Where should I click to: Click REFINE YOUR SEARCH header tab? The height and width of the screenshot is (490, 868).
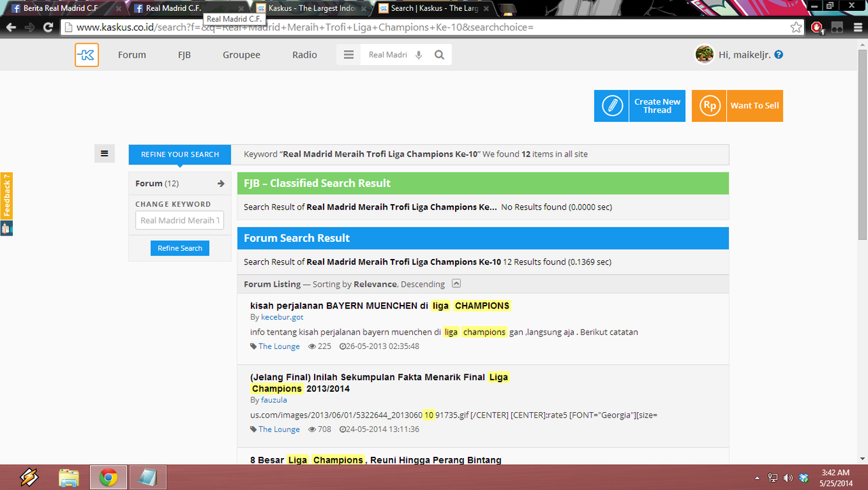(180, 155)
